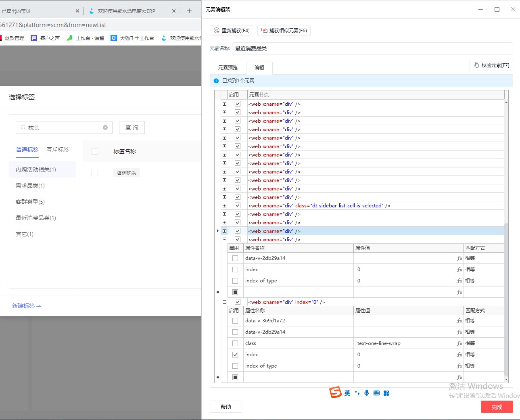Close the 聚水潭电商云ERP browser tab
The height and width of the screenshot is (420, 520).
tap(174, 11)
